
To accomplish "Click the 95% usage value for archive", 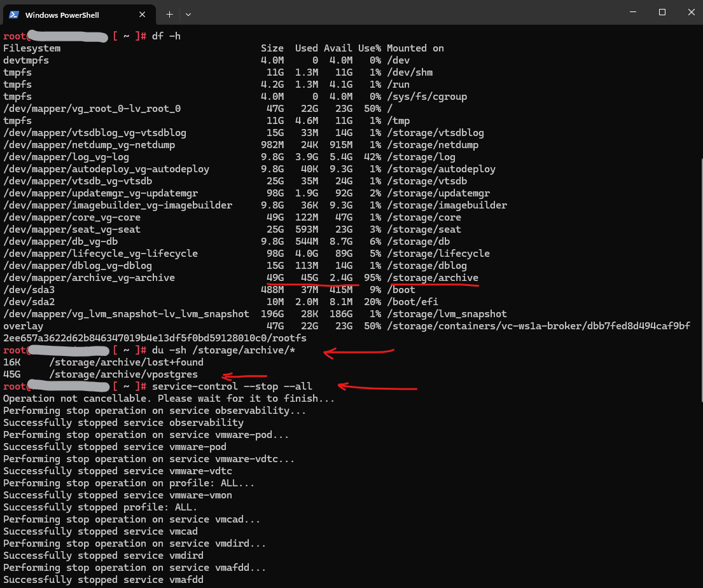I will tap(369, 278).
